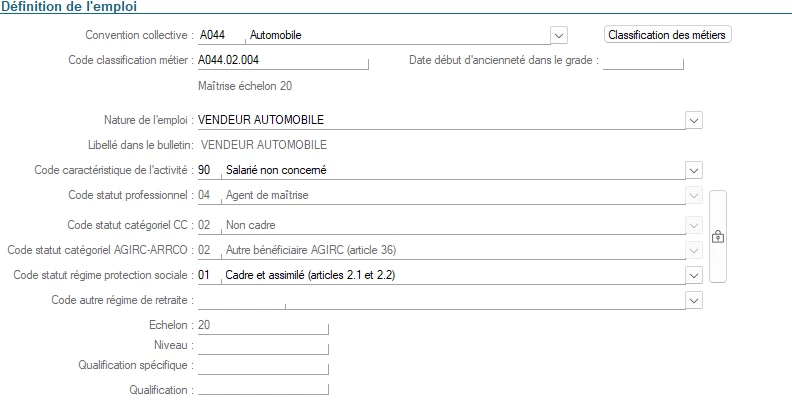
Task: Expand the Convention collective dropdown
Action: coord(559,36)
